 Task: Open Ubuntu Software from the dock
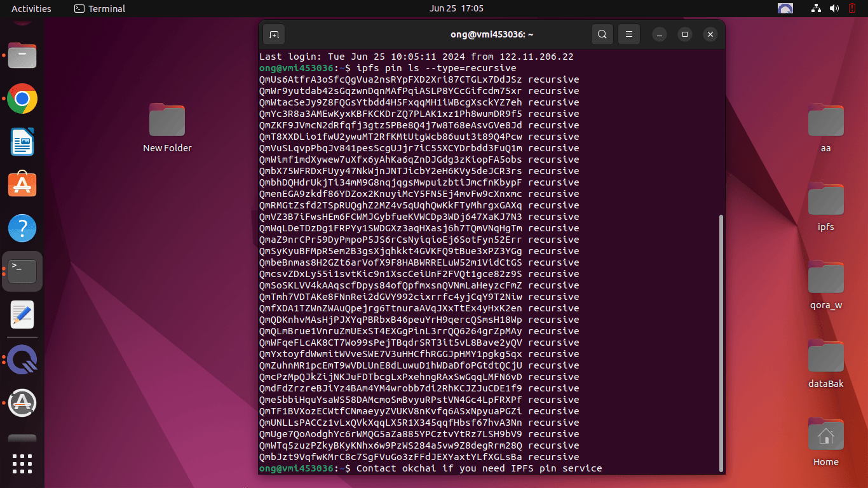pyautogui.click(x=22, y=185)
